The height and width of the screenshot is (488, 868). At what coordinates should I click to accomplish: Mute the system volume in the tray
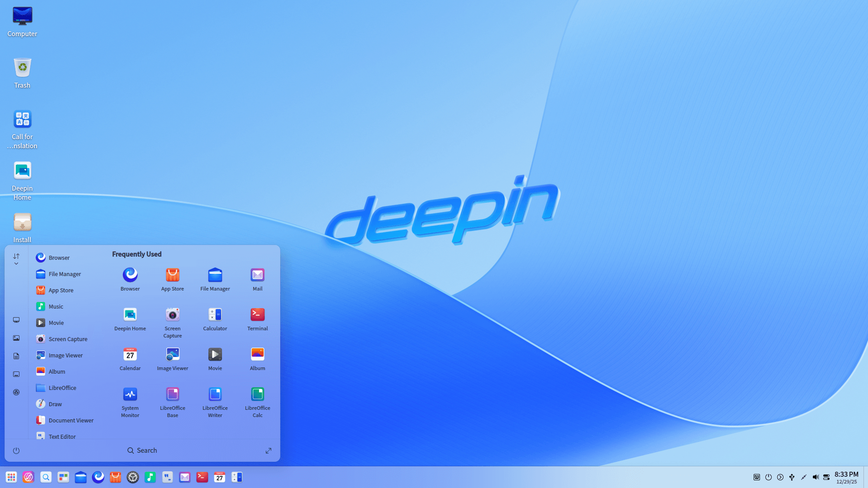pos(816,477)
